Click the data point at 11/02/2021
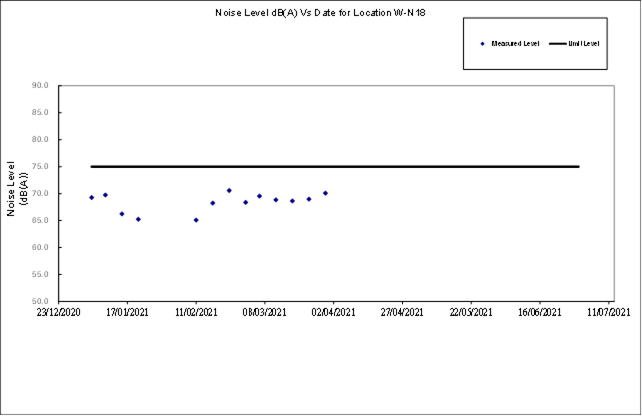The width and height of the screenshot is (642, 416). (196, 220)
